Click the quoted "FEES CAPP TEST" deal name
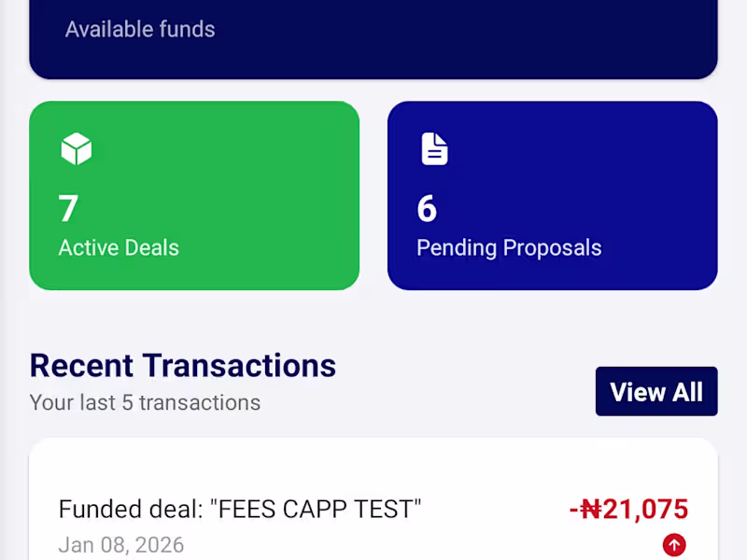The height and width of the screenshot is (560, 747). coord(316,510)
